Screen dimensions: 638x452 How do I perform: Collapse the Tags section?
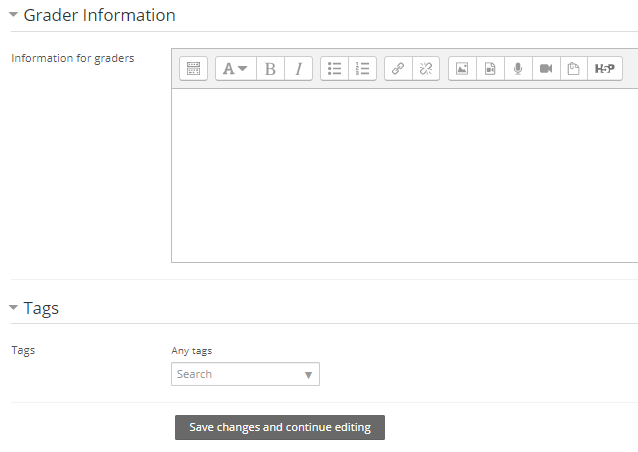(x=13, y=307)
